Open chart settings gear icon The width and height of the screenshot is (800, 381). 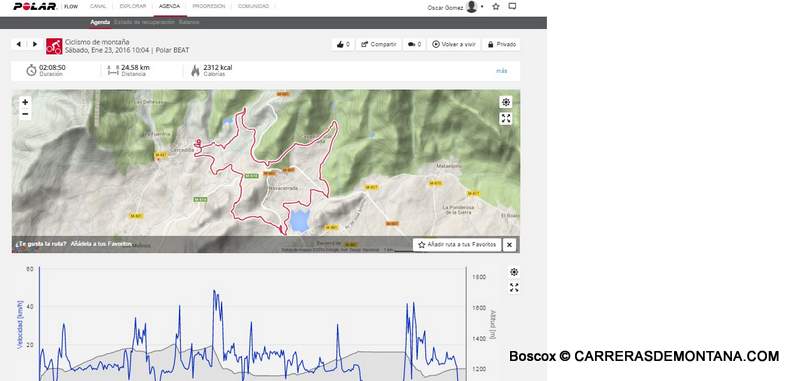tap(514, 272)
